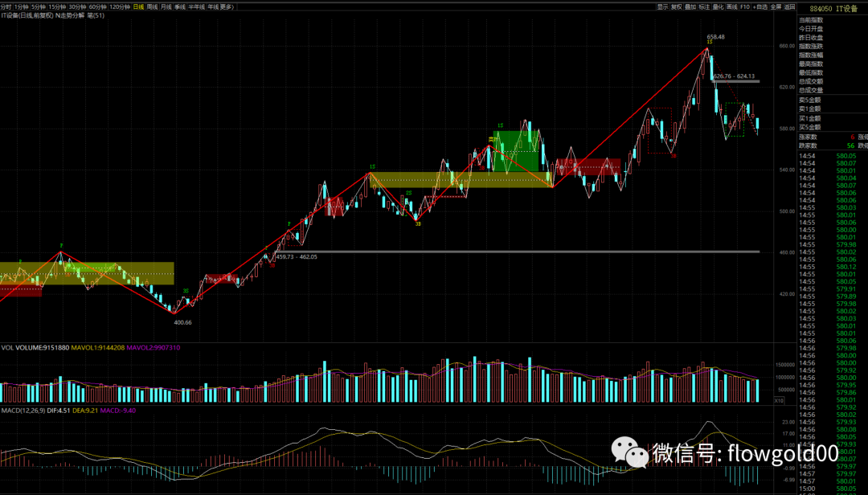
Task: Click the 400.66 low price label
Action: (182, 323)
